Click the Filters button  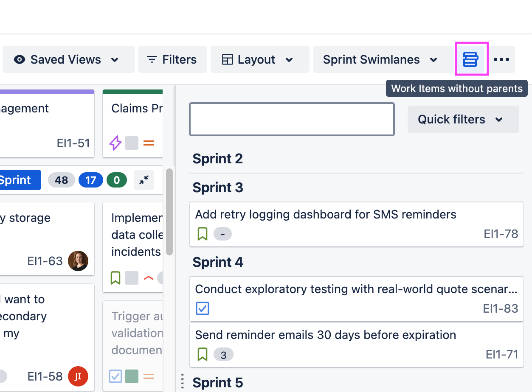[172, 59]
